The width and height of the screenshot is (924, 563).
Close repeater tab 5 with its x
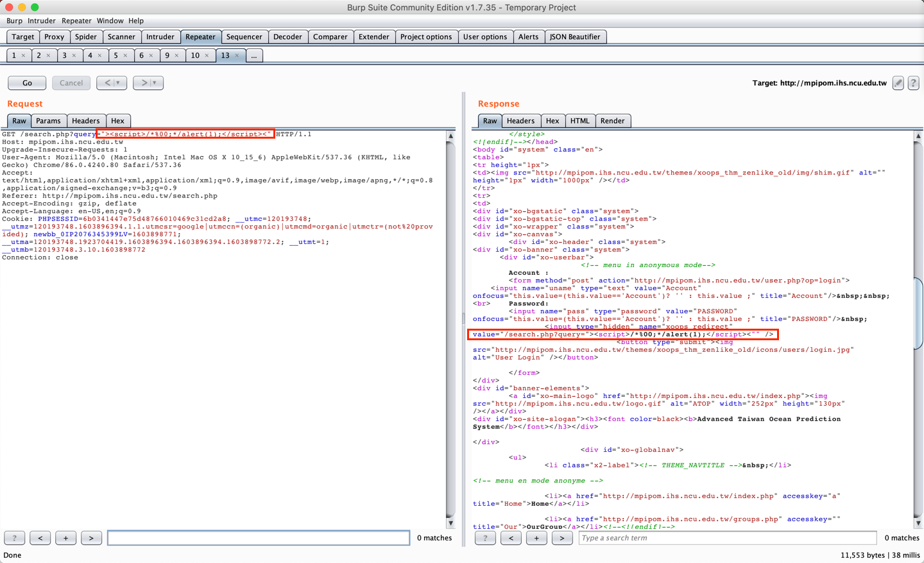coord(125,56)
